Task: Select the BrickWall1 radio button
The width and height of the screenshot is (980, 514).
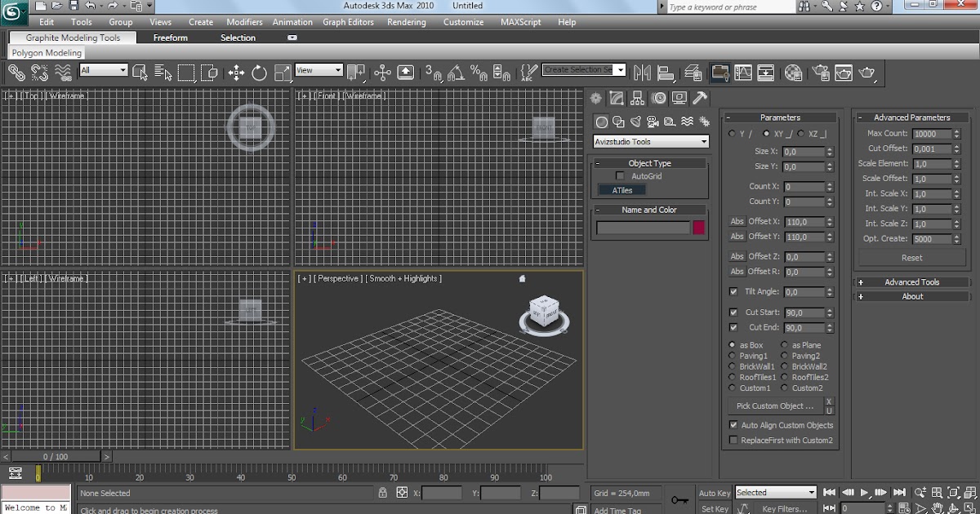Action: coord(732,367)
